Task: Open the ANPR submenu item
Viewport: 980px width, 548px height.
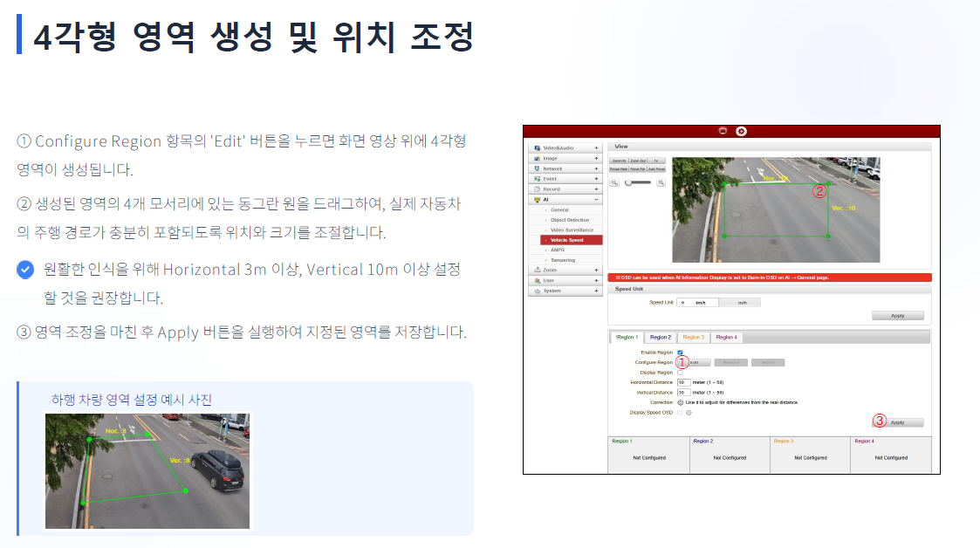Action: click(x=558, y=250)
